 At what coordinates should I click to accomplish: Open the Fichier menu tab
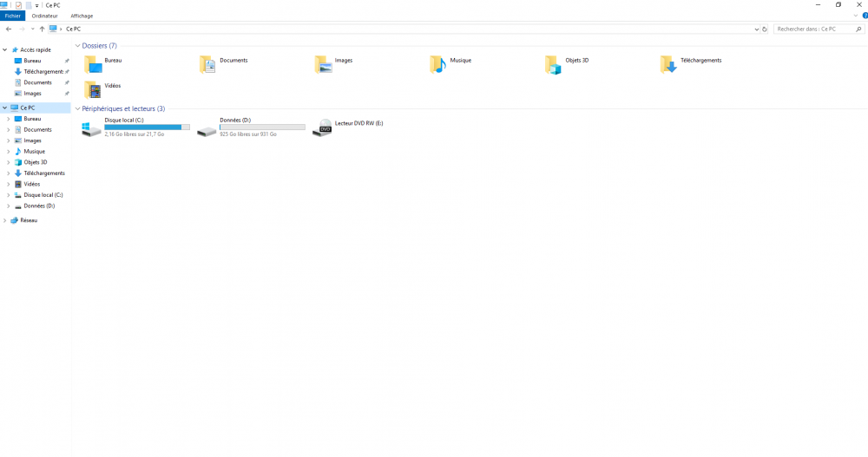13,16
